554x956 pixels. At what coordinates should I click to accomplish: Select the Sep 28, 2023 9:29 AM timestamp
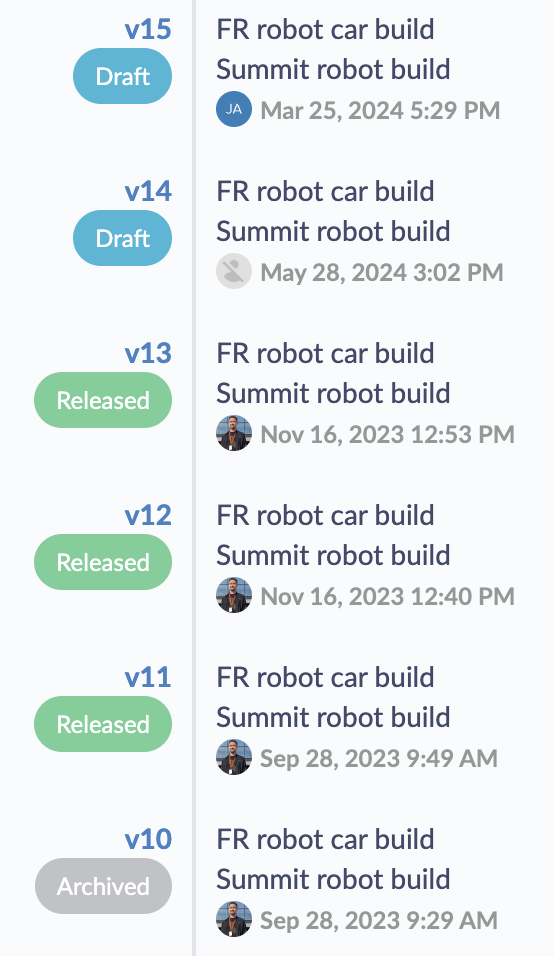pyautogui.click(x=379, y=921)
